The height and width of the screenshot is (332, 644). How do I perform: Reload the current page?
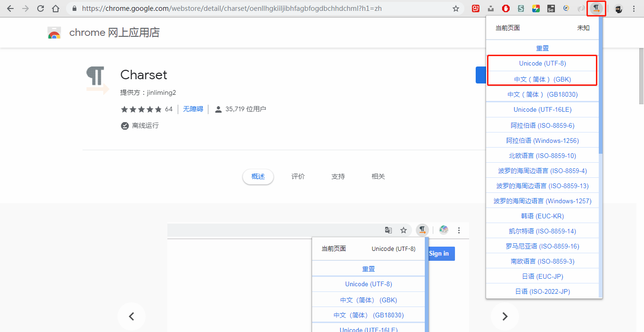pos(41,8)
